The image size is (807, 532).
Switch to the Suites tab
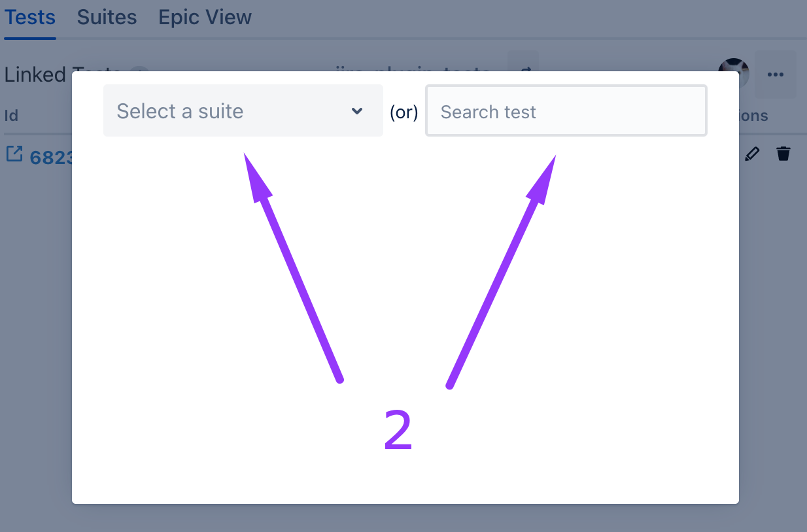[x=107, y=18]
